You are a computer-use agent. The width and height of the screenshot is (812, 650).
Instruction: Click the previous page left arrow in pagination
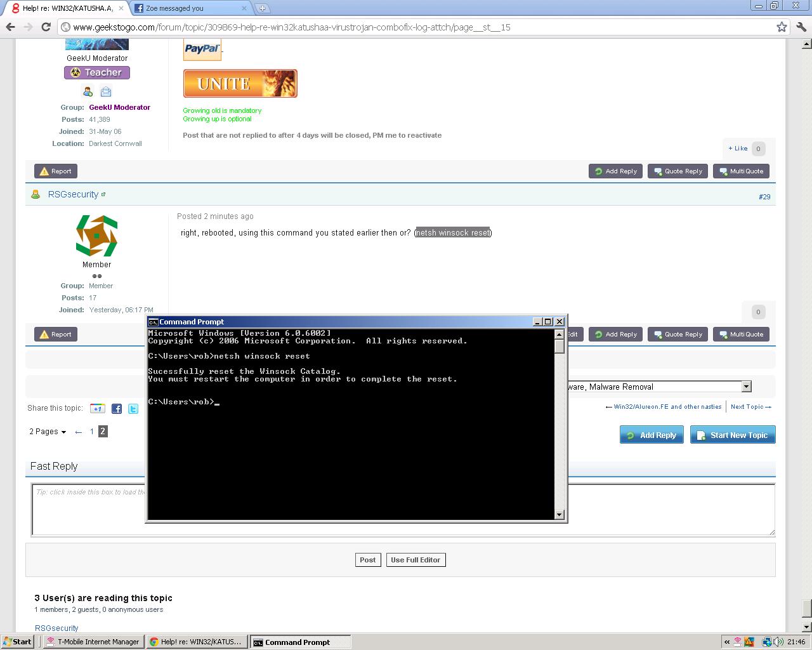[x=78, y=432]
